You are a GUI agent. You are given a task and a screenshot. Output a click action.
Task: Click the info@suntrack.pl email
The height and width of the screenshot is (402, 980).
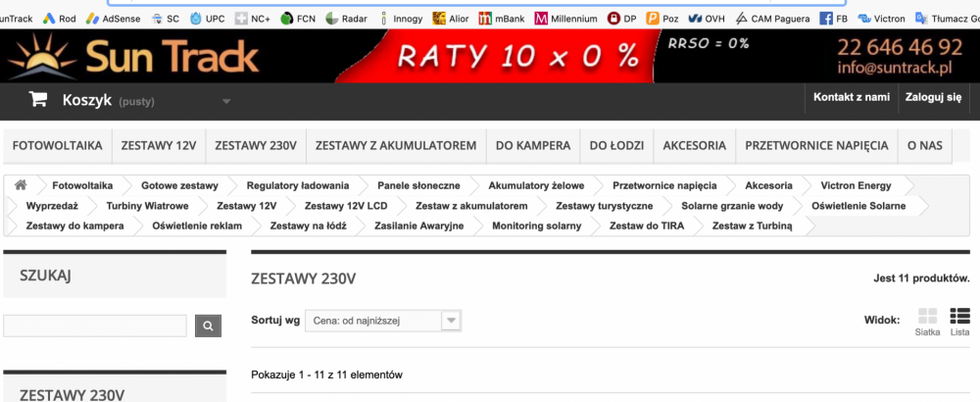[x=895, y=69]
